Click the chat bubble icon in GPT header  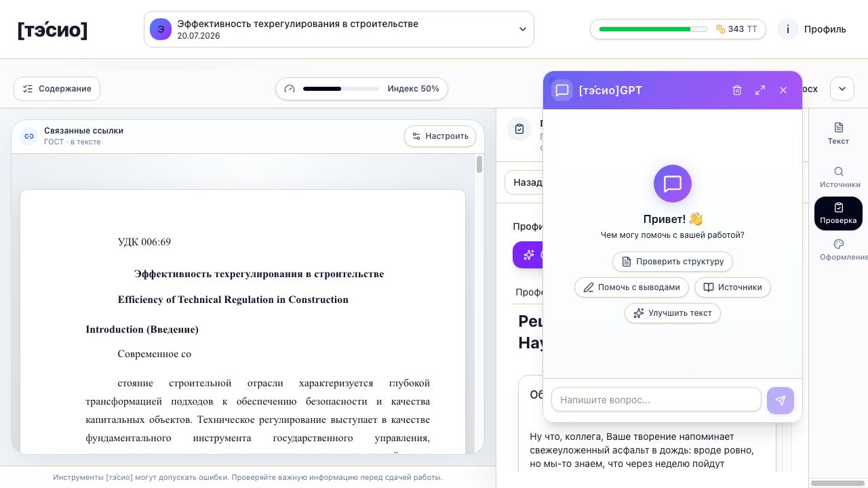coord(562,90)
